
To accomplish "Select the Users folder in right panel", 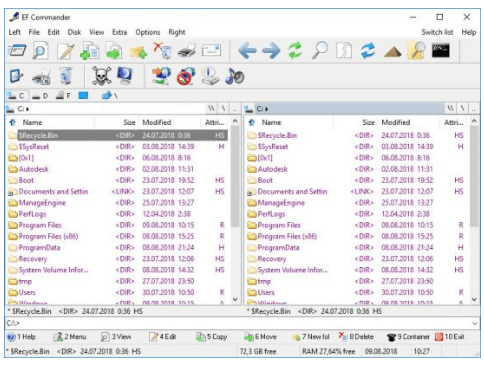I will click(356, 292).
